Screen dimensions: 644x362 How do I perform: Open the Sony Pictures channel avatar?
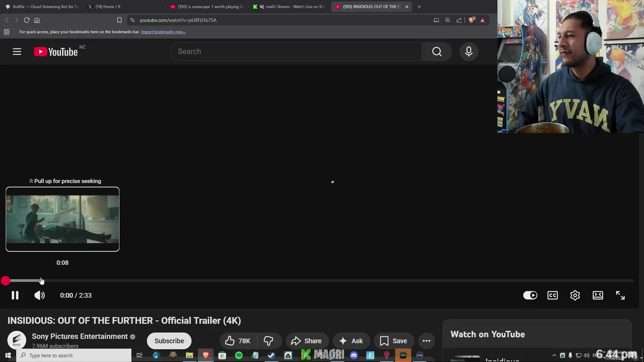[x=17, y=340]
